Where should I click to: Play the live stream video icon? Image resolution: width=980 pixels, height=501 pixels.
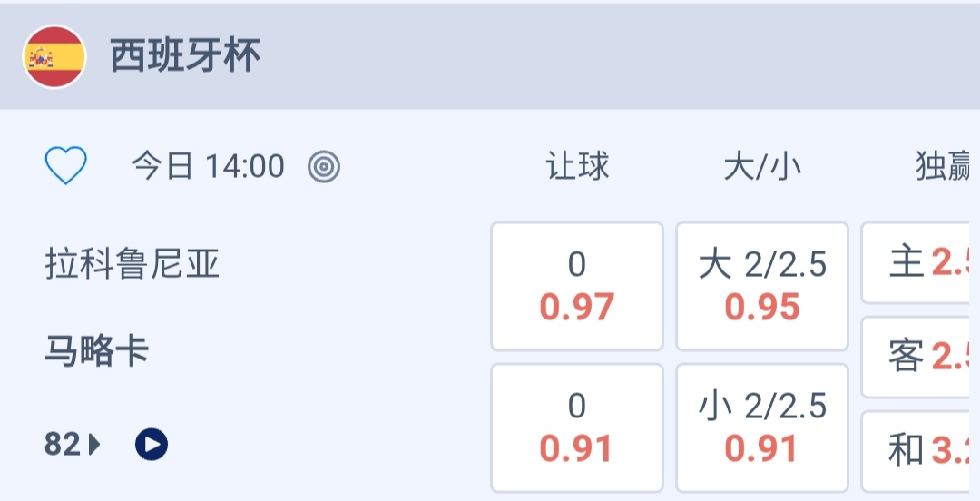(x=152, y=445)
